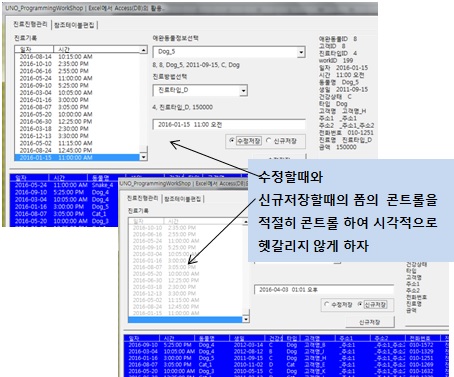The image size is (454, 377).
Task: Select 2016-08-14 10:15:00 AM record in back list
Action: pyautogui.click(x=77, y=57)
